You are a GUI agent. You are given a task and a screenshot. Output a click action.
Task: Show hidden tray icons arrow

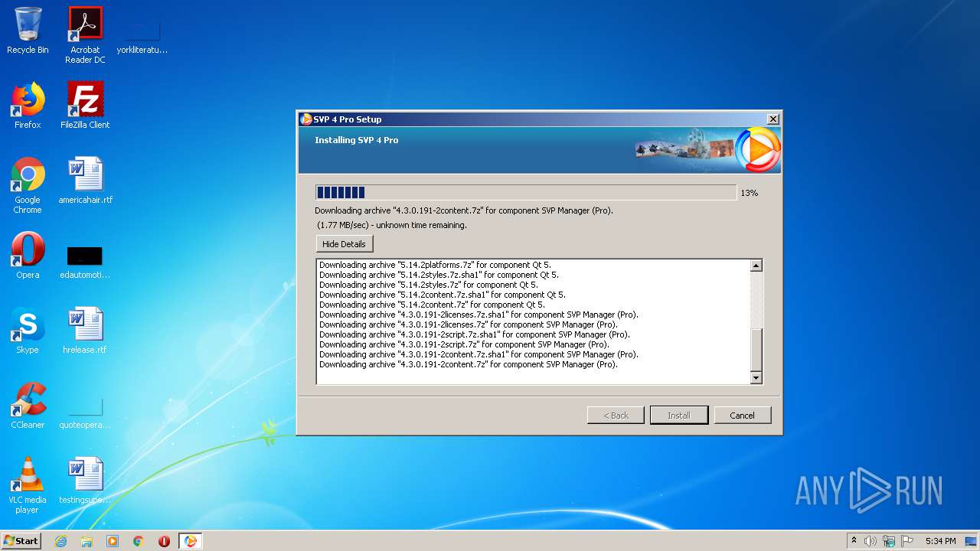pyautogui.click(x=854, y=541)
